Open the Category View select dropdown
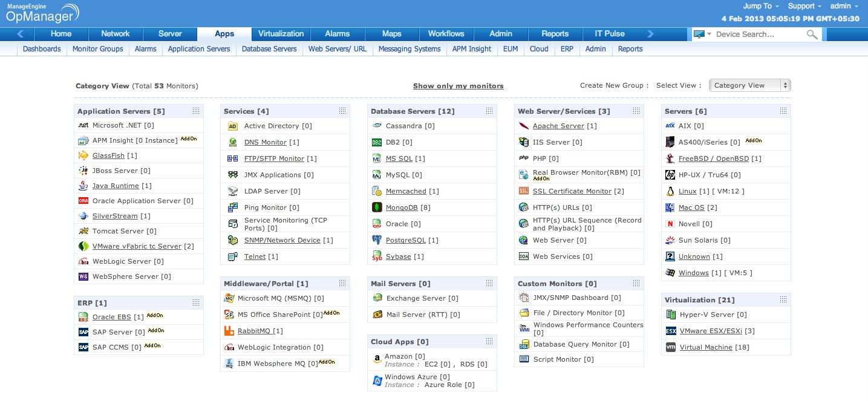 (749, 85)
